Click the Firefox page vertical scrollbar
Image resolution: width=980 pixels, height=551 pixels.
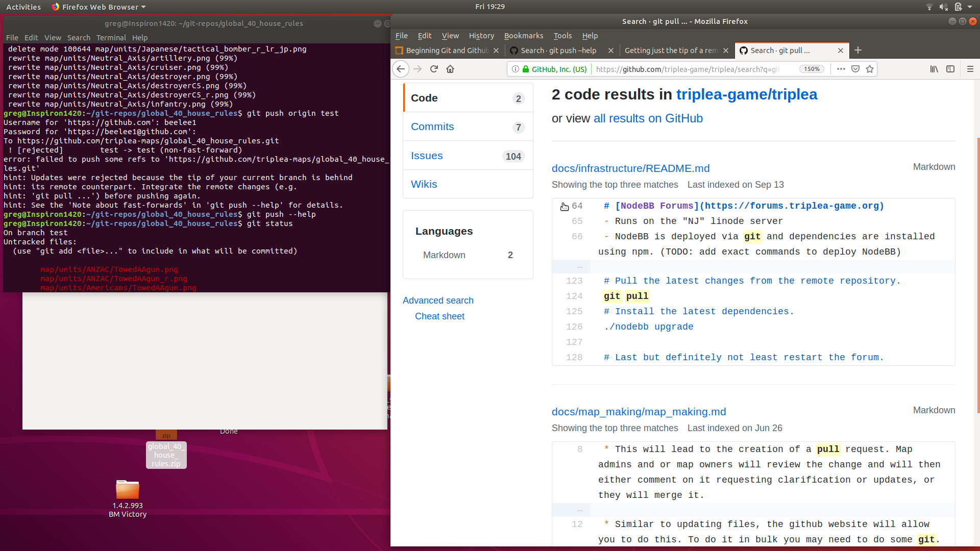pyautogui.click(x=978, y=275)
